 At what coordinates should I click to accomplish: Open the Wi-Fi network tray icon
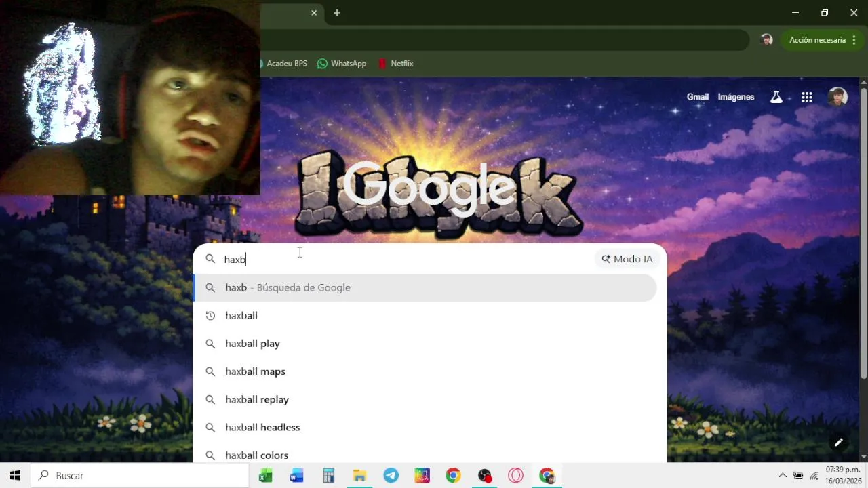pyautogui.click(x=814, y=476)
